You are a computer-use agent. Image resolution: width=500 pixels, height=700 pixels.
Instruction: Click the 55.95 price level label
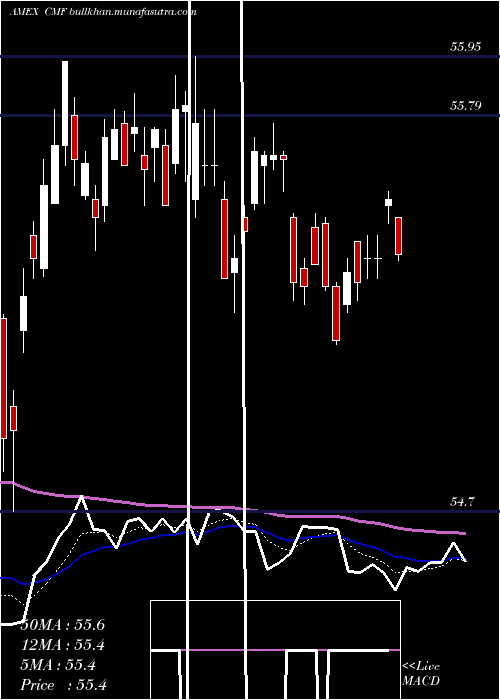pyautogui.click(x=466, y=46)
